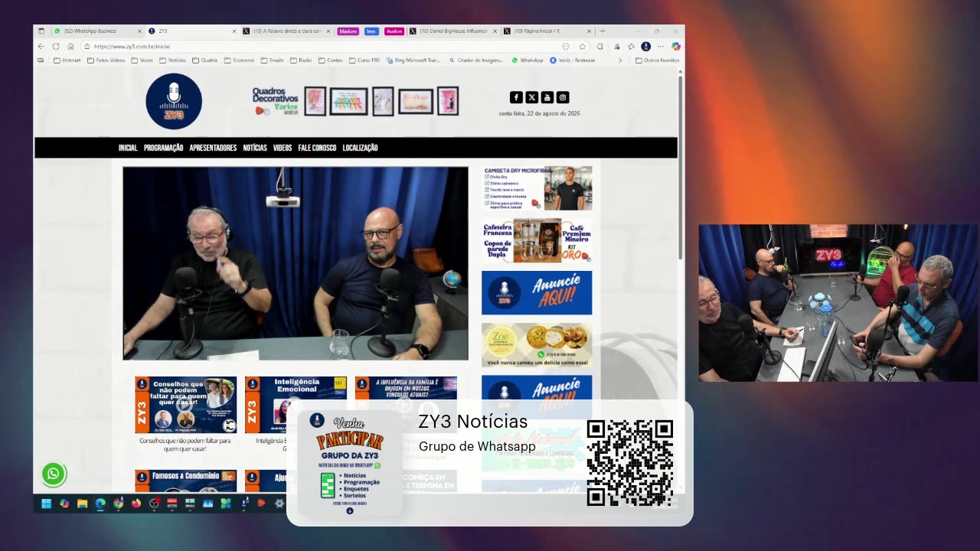Open the Facebook social icon in the header

click(516, 97)
